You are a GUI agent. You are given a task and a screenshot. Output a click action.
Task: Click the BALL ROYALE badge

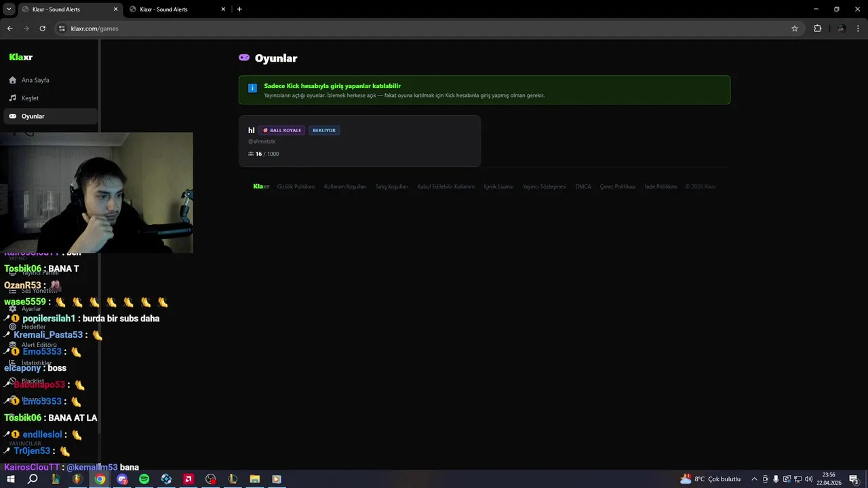pyautogui.click(x=281, y=130)
